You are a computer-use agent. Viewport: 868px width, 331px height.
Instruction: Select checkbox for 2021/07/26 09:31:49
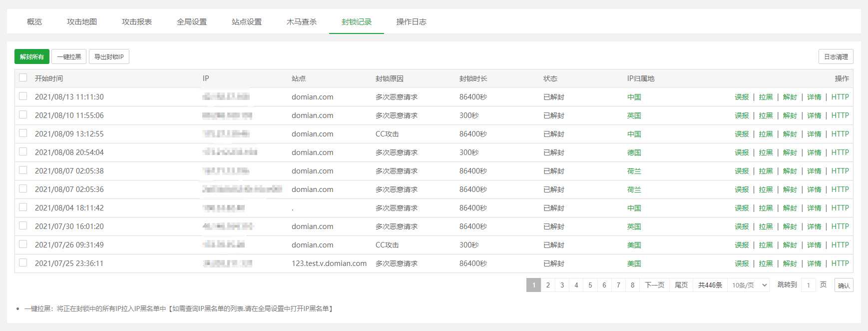tap(23, 244)
